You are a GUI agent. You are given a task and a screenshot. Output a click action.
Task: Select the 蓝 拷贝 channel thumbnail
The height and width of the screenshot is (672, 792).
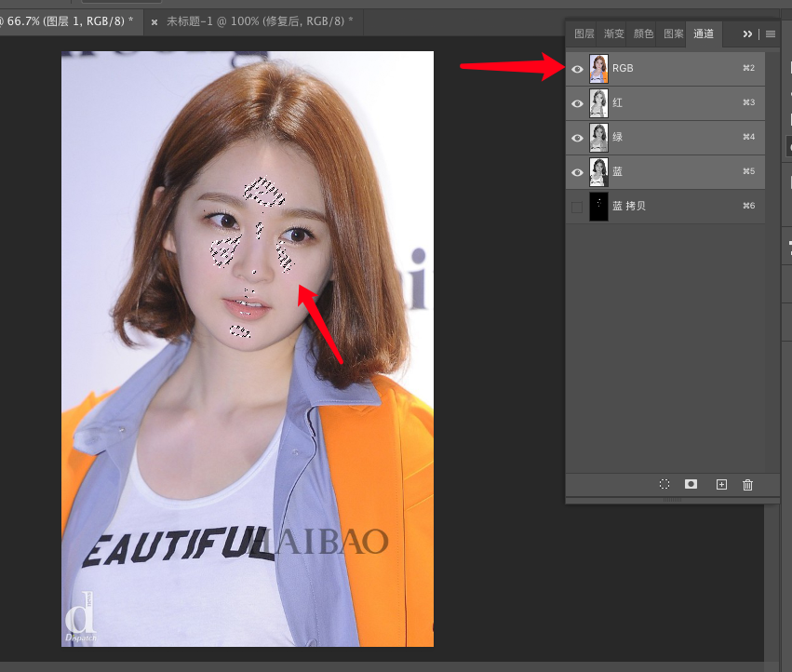(598, 207)
